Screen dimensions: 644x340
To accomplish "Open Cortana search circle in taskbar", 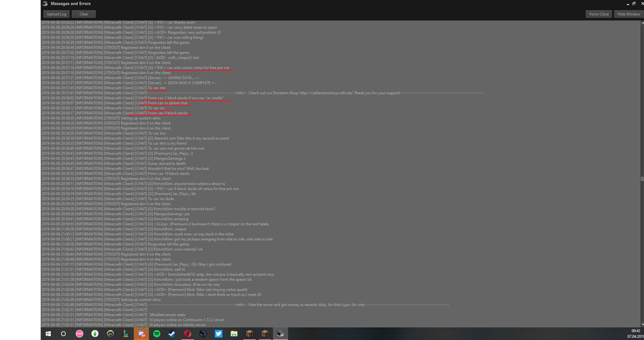I will 64,334.
